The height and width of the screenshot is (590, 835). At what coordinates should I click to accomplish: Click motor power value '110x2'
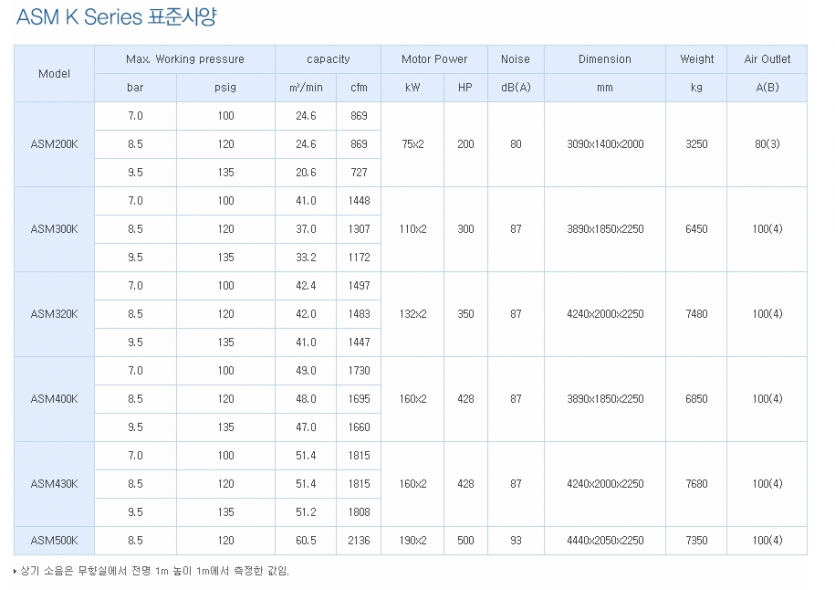(x=413, y=229)
